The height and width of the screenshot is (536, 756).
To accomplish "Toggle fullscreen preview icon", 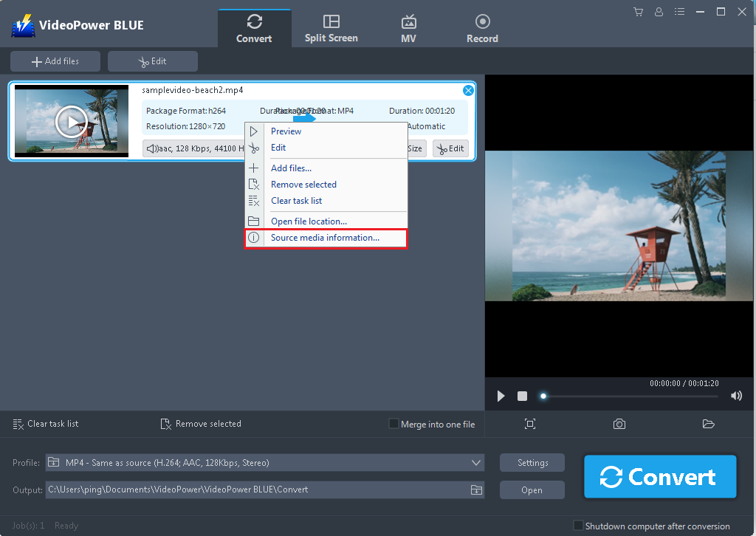I will tap(529, 424).
